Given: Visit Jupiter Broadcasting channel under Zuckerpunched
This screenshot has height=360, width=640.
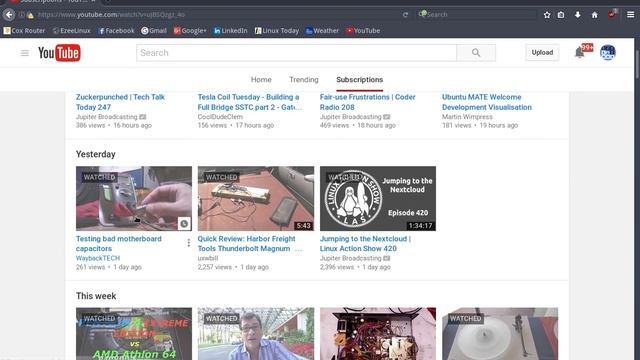Looking at the screenshot, I should (107, 117).
